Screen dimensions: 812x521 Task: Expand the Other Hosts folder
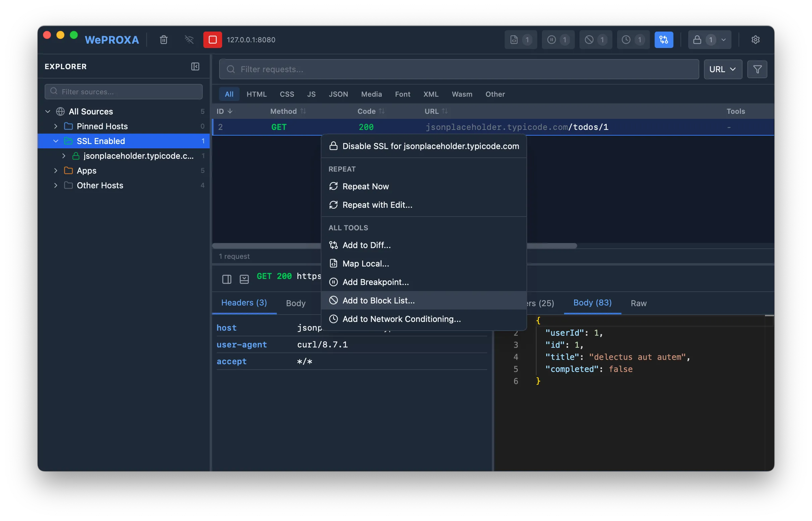[x=56, y=185]
